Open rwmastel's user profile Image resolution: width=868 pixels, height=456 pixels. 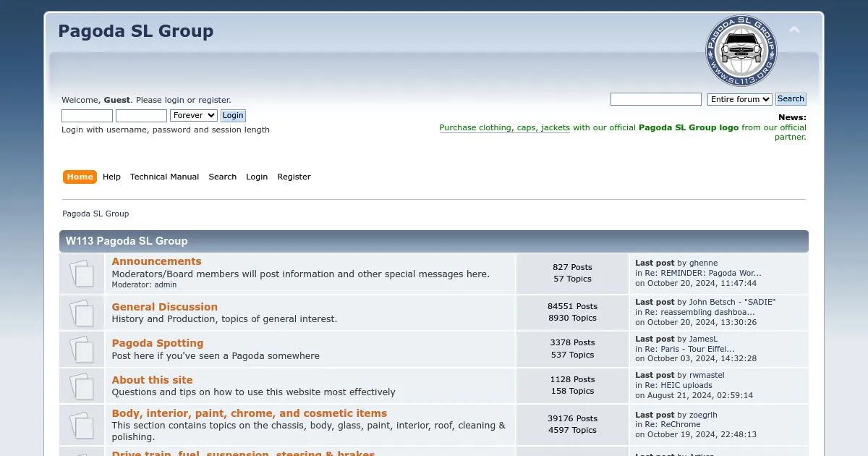click(x=707, y=375)
